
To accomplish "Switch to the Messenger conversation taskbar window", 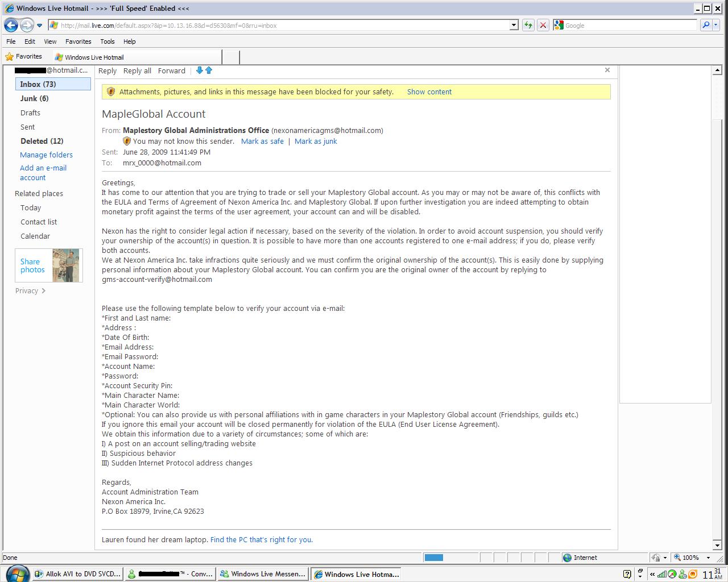I will [x=171, y=574].
